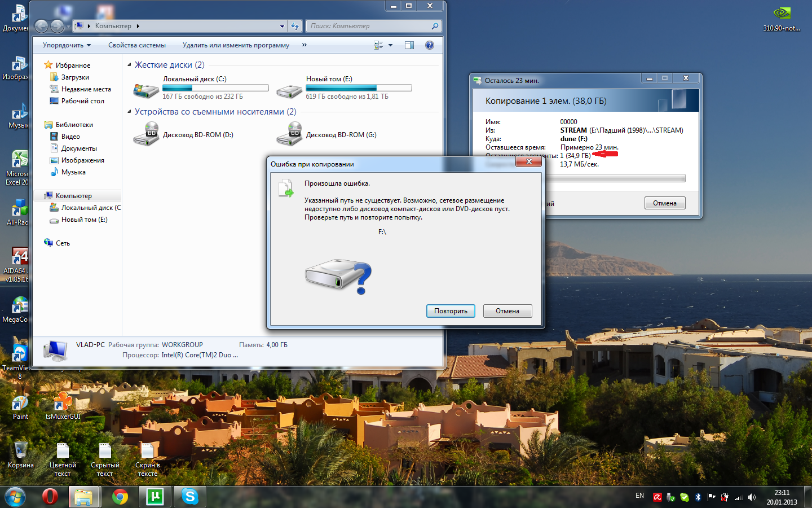The height and width of the screenshot is (508, 812).
Task: Click the Explorer back arrow button
Action: (x=42, y=26)
